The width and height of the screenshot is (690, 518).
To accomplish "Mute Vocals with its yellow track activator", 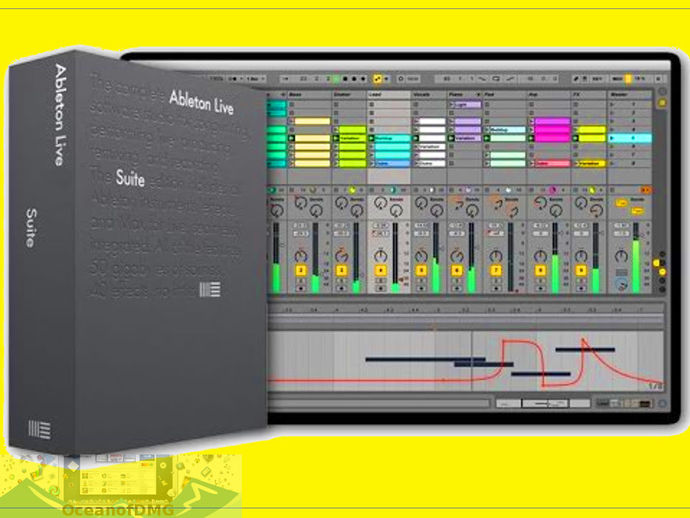I will [x=421, y=270].
